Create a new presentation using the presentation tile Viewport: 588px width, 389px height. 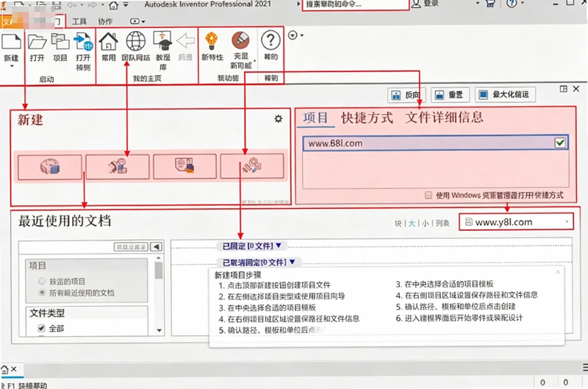tap(252, 165)
